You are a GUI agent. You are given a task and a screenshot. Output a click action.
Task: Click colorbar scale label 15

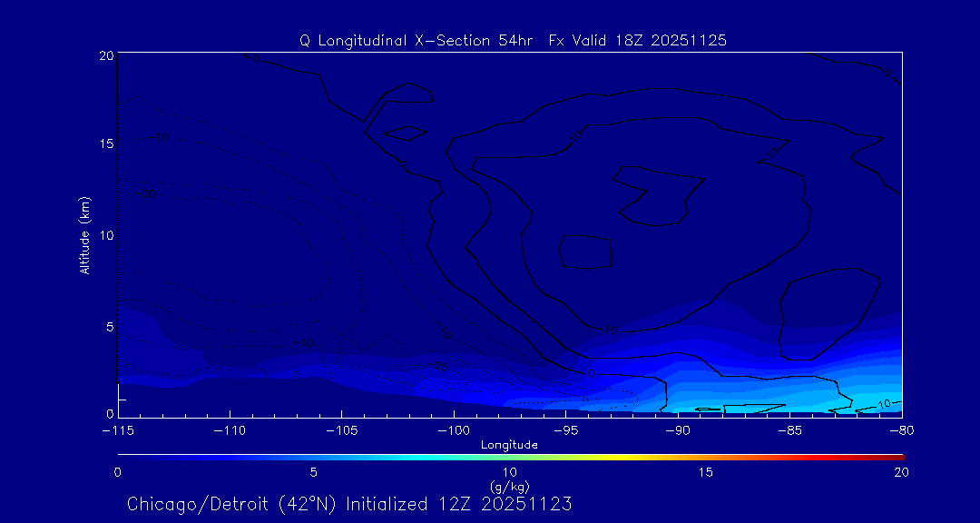click(x=705, y=472)
